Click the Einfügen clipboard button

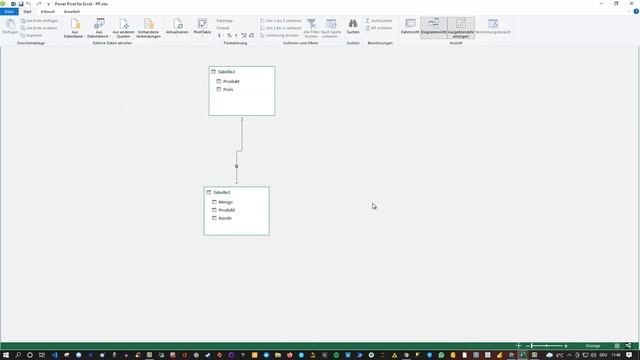tap(10, 26)
